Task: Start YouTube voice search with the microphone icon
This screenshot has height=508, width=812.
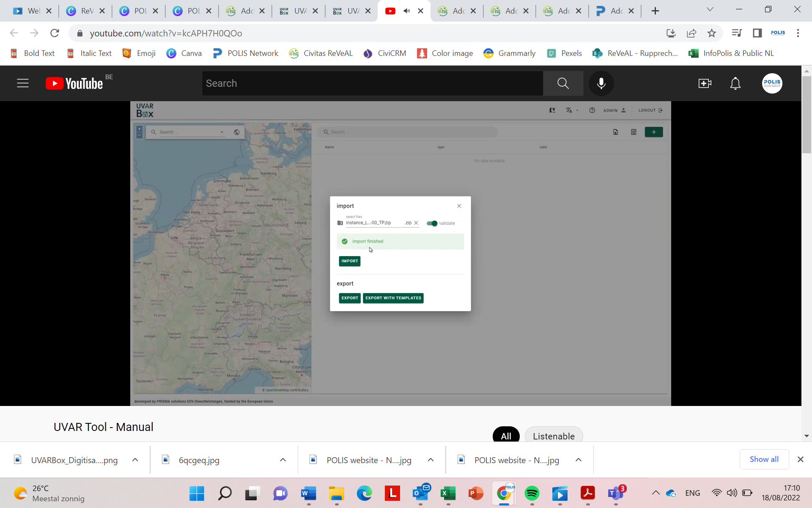Action: click(601, 83)
